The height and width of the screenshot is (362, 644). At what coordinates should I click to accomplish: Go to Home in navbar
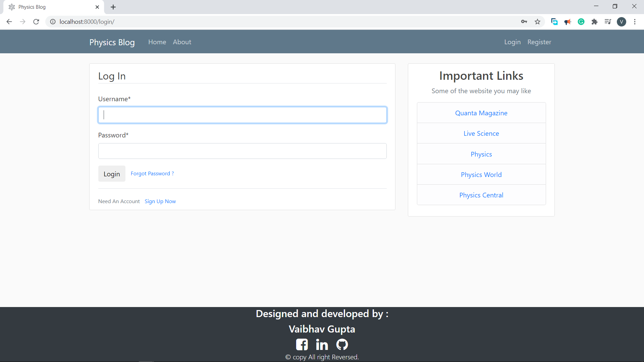pos(157,42)
